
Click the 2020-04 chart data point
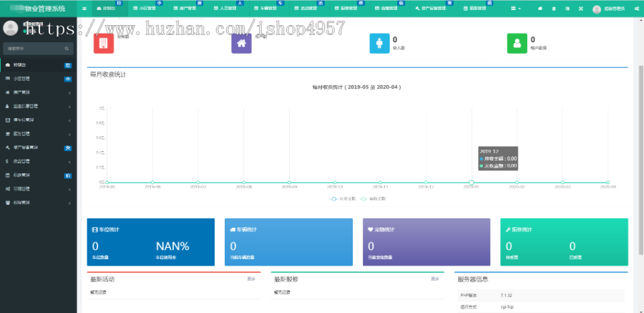coord(608,182)
